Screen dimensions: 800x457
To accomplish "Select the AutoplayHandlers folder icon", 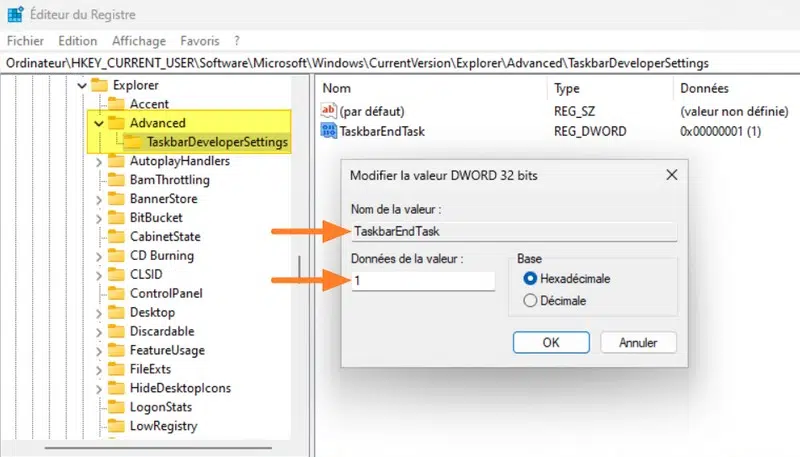I will 116,161.
